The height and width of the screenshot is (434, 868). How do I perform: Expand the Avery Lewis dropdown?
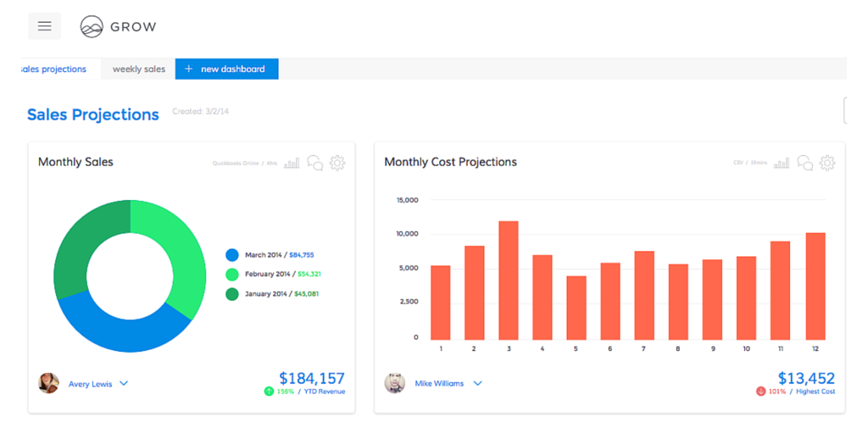coord(124,384)
